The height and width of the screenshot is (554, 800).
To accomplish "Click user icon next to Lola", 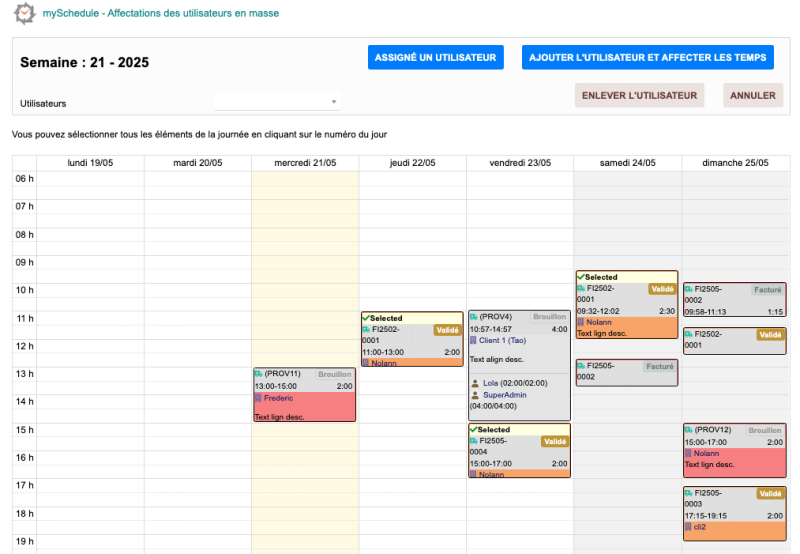I will click(x=474, y=383).
